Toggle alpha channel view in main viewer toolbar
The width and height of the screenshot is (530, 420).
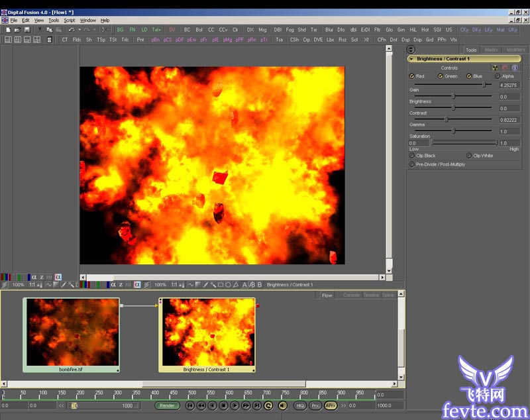click(x=113, y=285)
